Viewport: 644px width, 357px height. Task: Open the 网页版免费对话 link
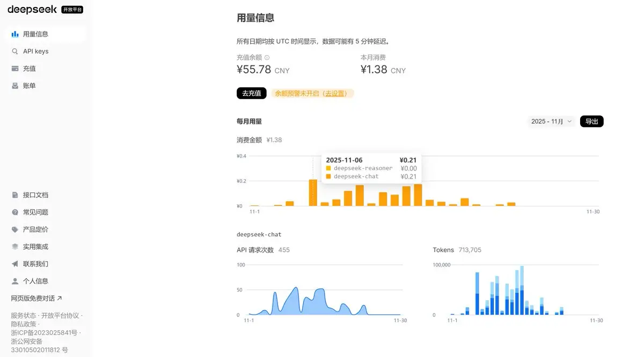(x=36, y=298)
